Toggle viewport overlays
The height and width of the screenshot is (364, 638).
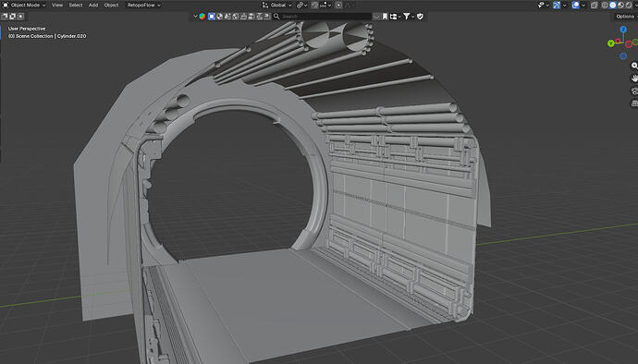pos(575,6)
